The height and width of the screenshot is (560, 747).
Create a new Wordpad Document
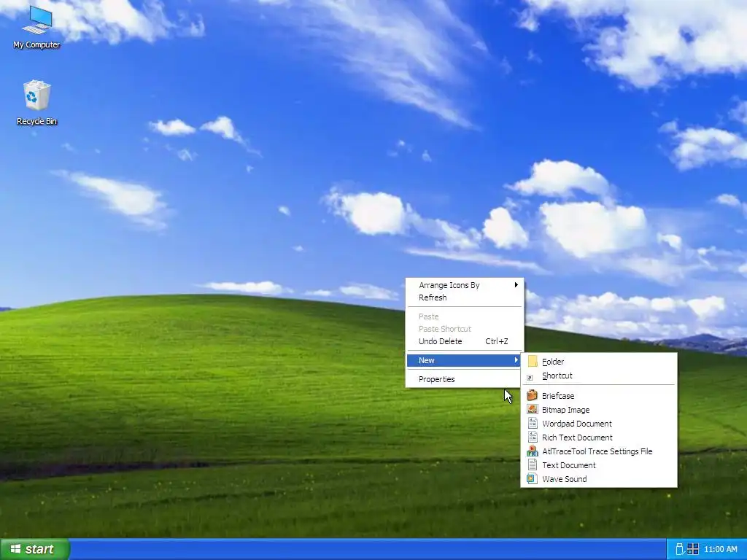(x=599, y=424)
